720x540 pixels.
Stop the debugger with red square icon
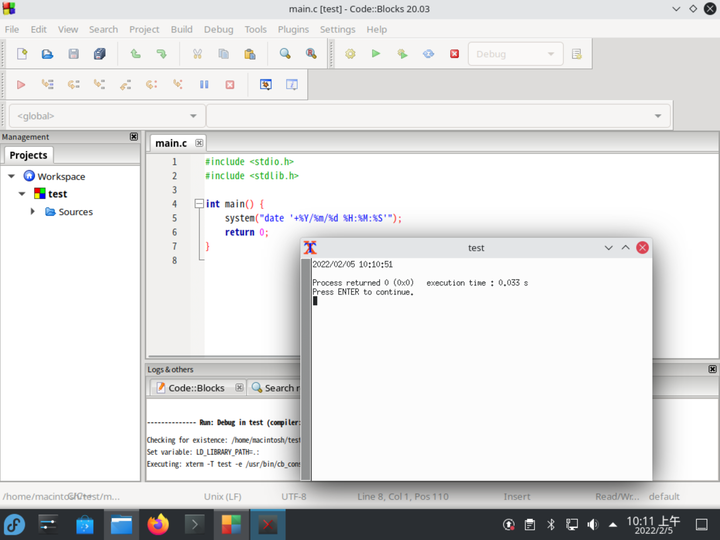point(230,84)
